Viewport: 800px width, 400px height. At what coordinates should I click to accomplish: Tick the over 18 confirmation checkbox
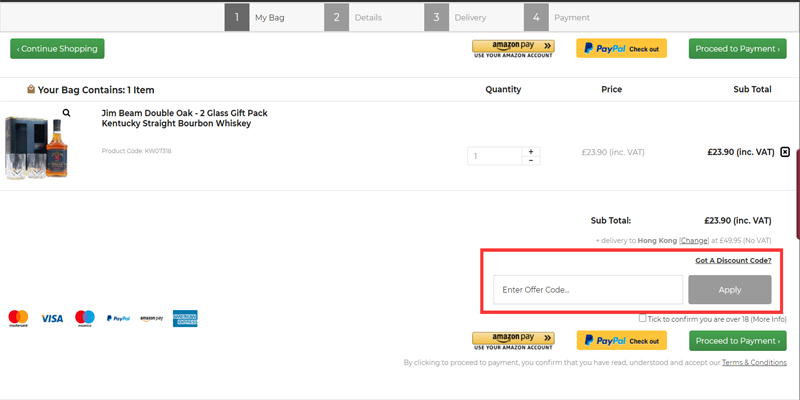click(642, 318)
